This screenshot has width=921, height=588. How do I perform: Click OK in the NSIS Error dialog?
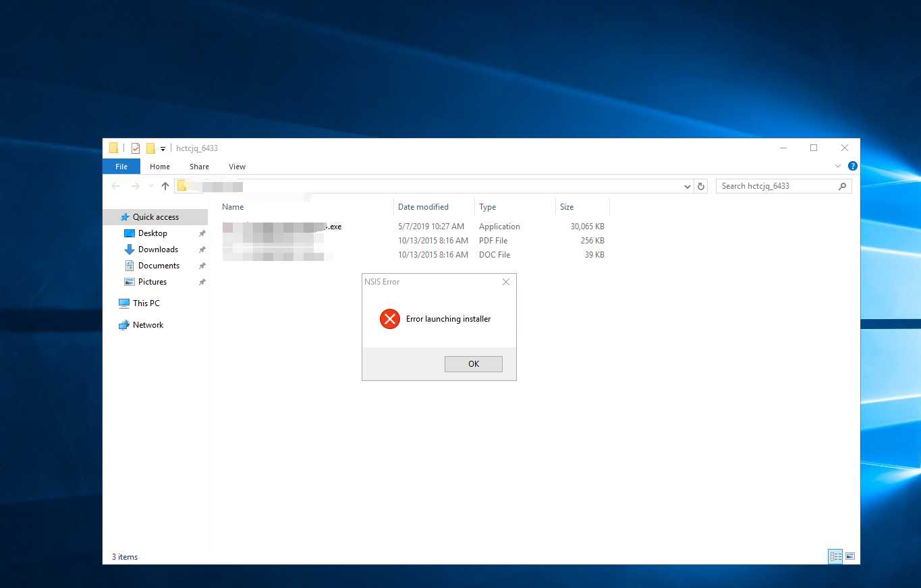pyautogui.click(x=473, y=364)
